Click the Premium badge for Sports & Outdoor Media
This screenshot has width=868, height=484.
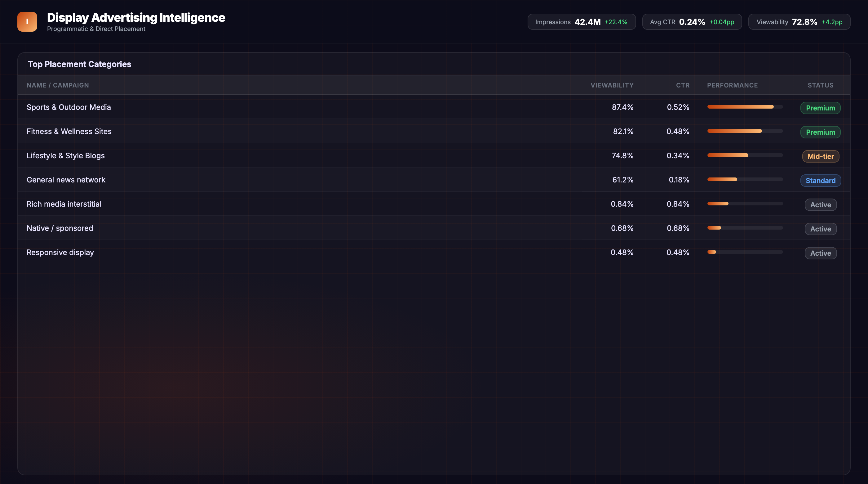[x=821, y=108]
